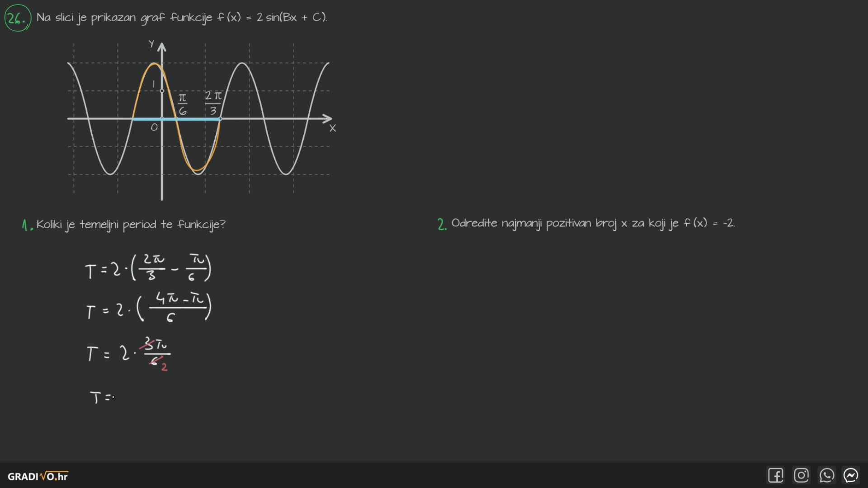Open the WhatsApp share icon
Screen dimensions: 868x488
click(x=826, y=475)
